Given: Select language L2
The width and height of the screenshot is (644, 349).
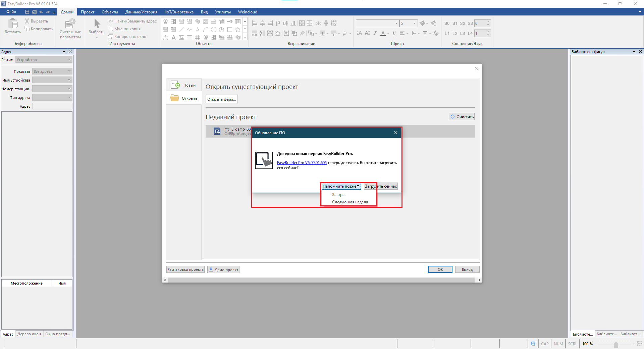Looking at the screenshot, I should pos(455,33).
